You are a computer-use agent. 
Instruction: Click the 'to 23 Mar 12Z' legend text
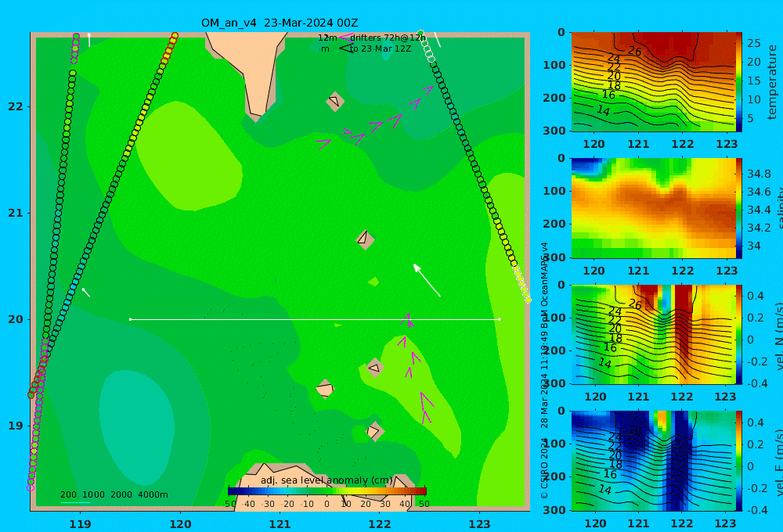click(380, 49)
